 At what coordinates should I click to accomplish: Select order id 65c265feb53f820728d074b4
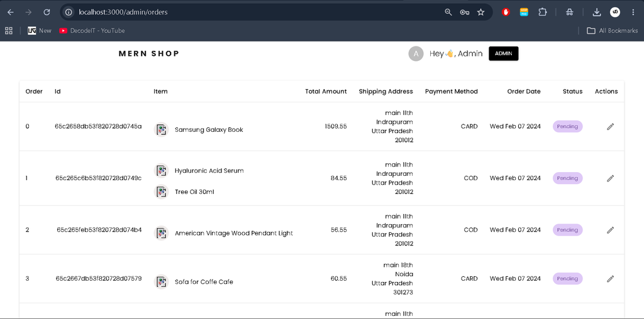coord(99,230)
